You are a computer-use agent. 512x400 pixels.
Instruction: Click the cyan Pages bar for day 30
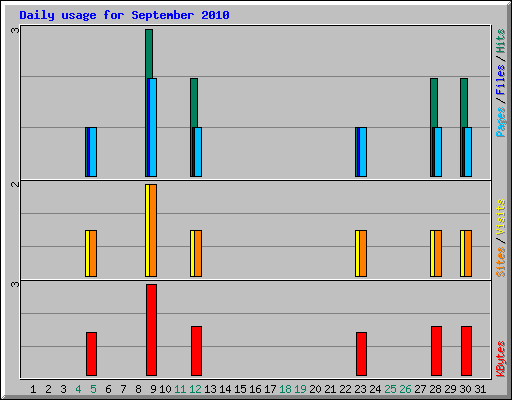click(x=468, y=152)
